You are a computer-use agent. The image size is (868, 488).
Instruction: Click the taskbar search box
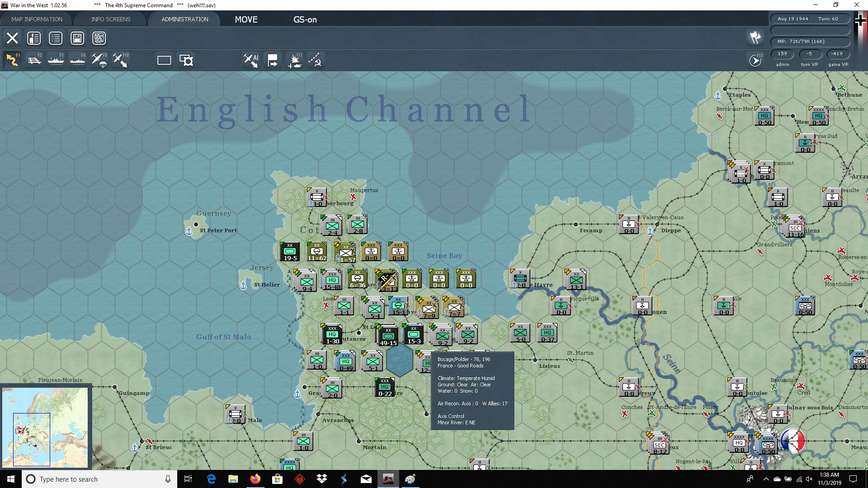pyautogui.click(x=99, y=479)
